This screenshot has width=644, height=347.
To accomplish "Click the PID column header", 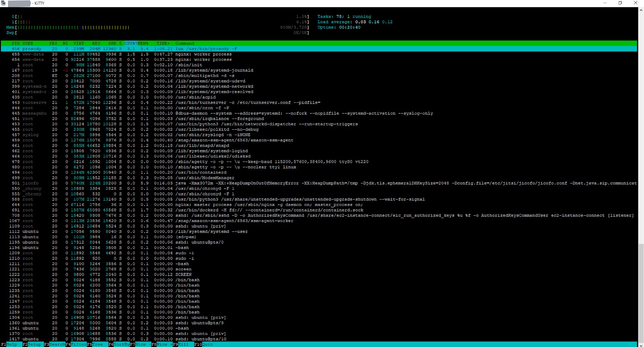I will (x=16, y=44).
